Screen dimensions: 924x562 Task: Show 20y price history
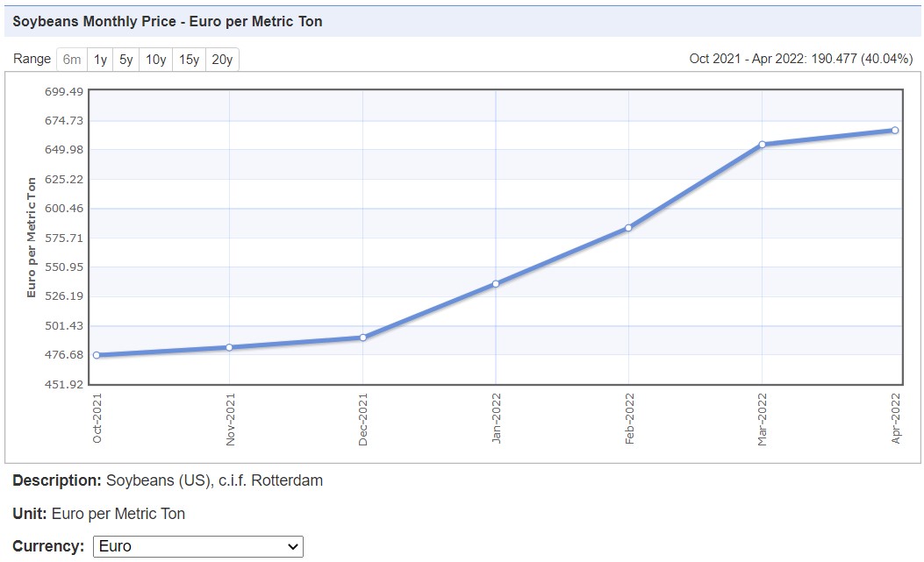[222, 60]
